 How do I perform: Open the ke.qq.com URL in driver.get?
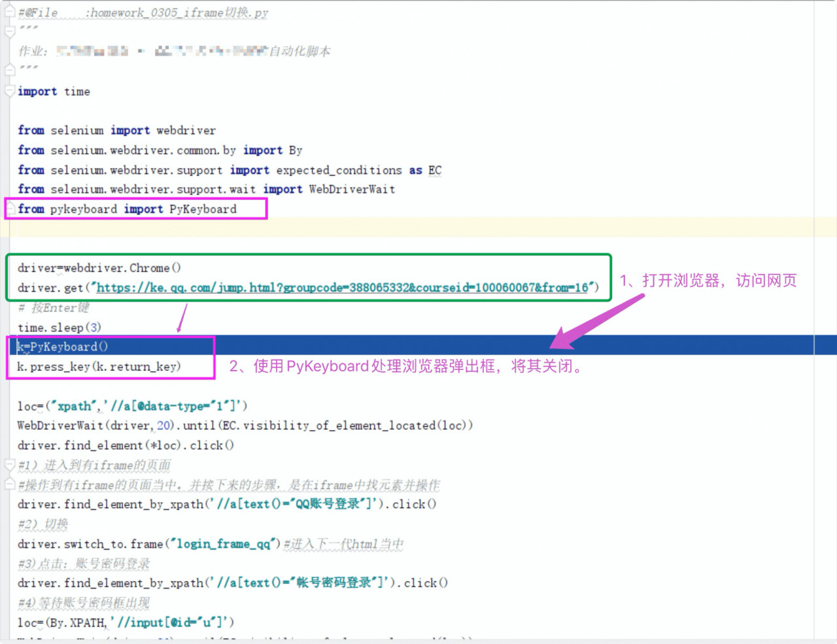pyautogui.click(x=342, y=288)
